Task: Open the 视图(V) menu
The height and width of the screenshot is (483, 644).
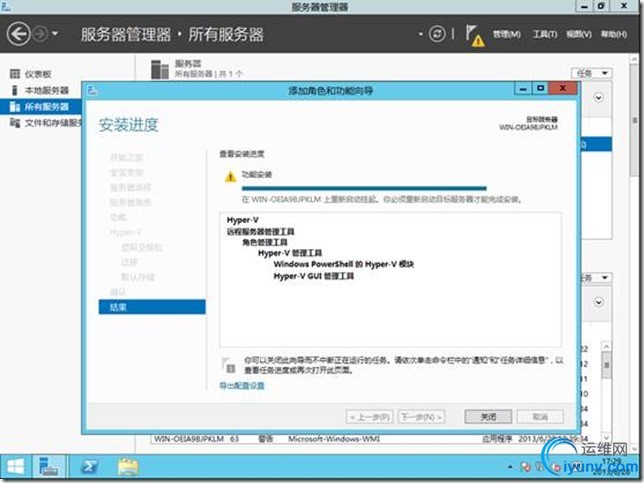Action: (579, 34)
